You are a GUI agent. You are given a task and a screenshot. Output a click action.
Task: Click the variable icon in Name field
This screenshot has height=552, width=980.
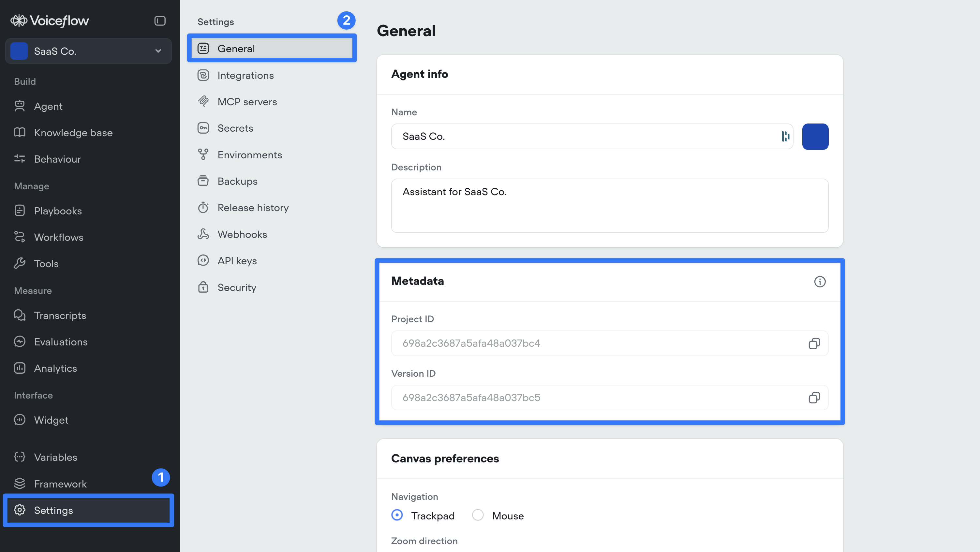click(x=785, y=137)
